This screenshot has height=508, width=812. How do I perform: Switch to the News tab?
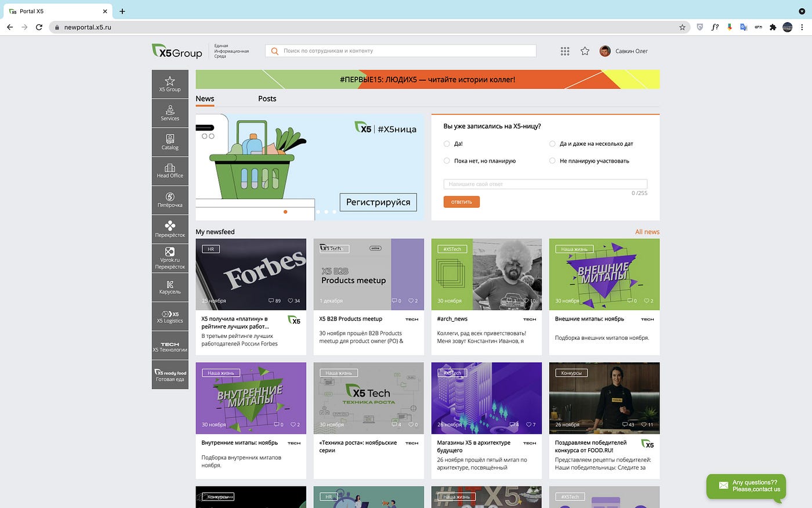[x=205, y=99]
